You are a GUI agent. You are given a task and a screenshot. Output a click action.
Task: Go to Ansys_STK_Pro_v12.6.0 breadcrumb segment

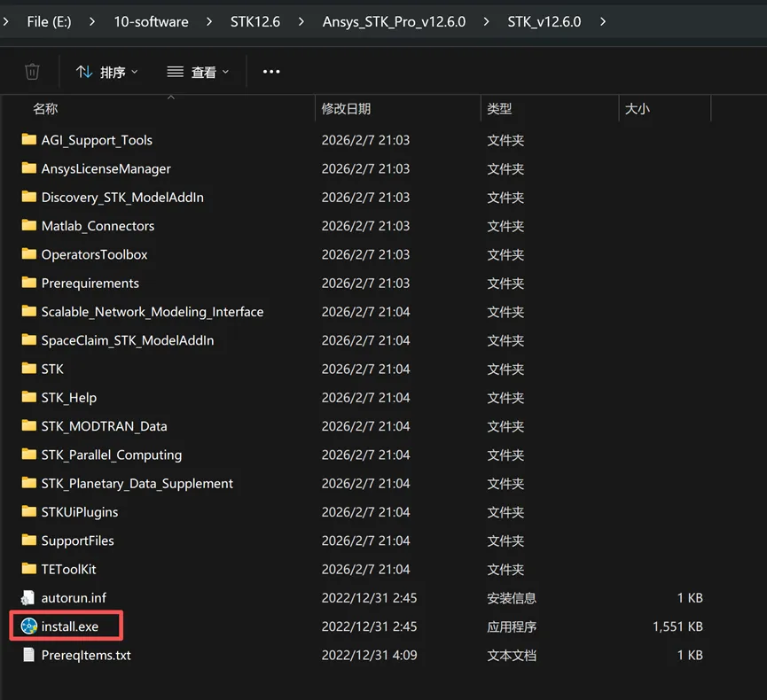click(394, 21)
